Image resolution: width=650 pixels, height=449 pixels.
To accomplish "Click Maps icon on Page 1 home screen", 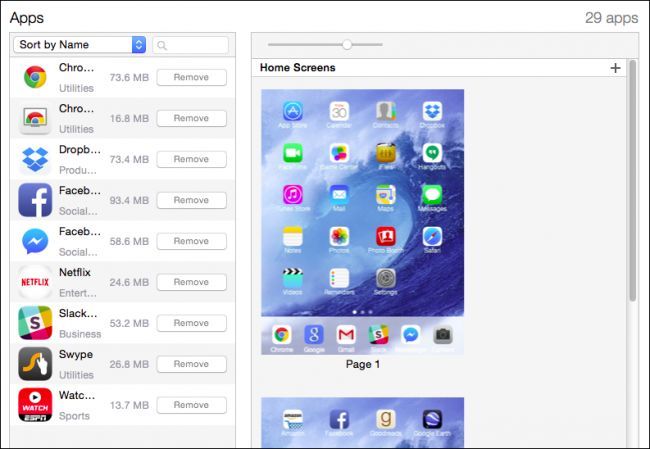I will (386, 194).
